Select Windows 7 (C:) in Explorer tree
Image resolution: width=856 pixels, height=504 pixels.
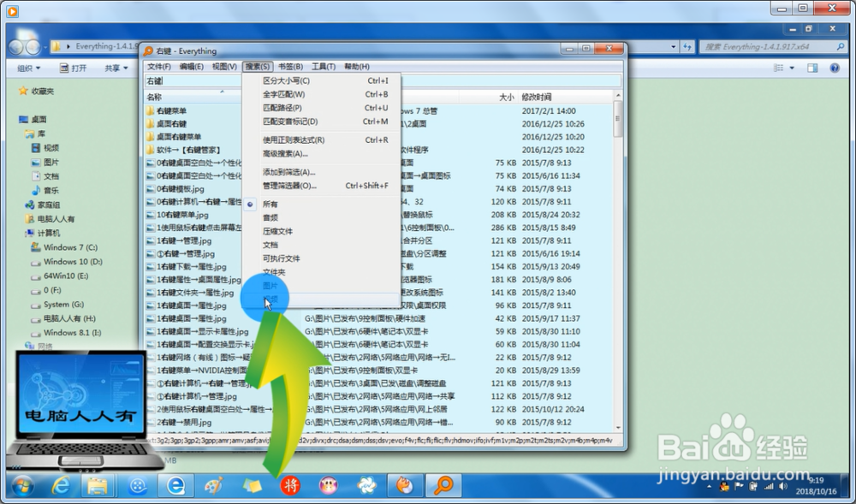[x=70, y=247]
